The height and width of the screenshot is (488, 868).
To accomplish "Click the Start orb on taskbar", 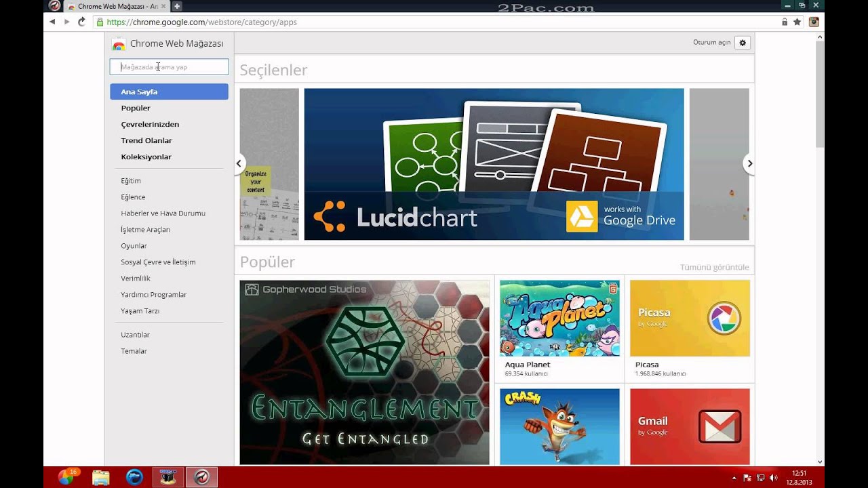I will 66,477.
